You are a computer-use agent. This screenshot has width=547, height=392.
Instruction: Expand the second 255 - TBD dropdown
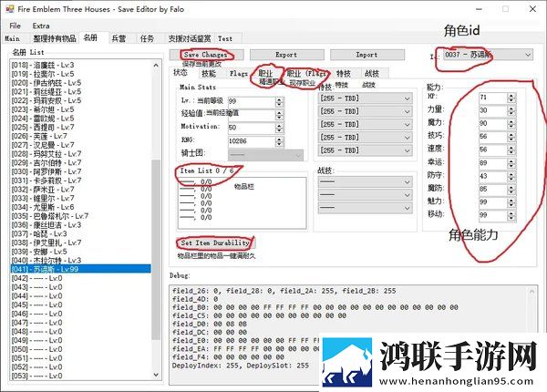[x=366, y=111]
